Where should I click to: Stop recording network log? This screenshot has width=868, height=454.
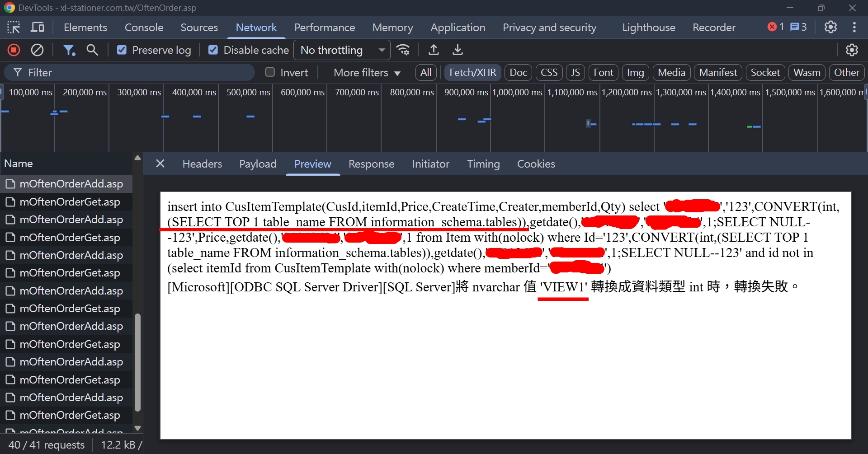pos(14,50)
